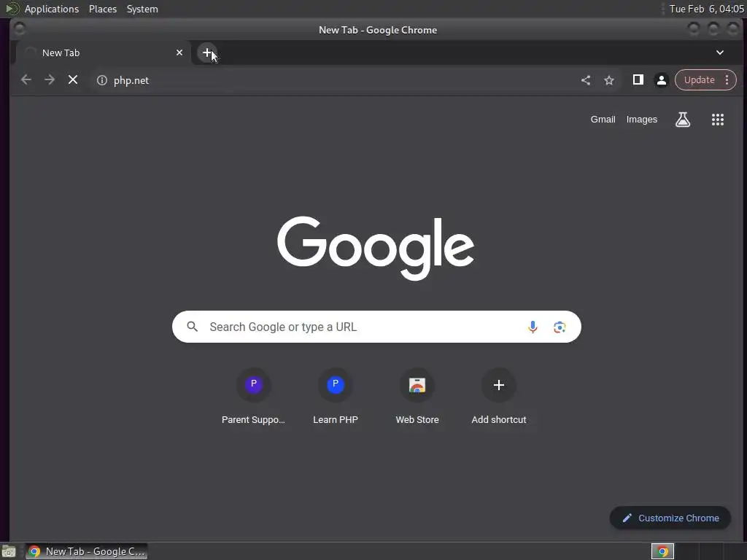
Task: Click Customize Chrome button
Action: tap(670, 518)
